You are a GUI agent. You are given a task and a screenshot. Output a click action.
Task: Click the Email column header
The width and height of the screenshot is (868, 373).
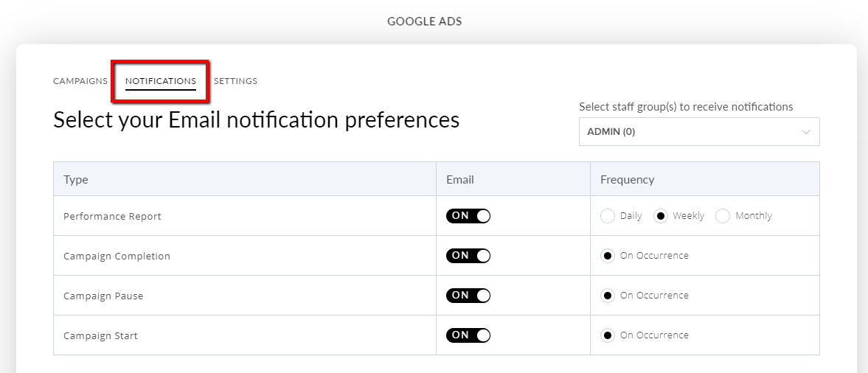tap(460, 180)
